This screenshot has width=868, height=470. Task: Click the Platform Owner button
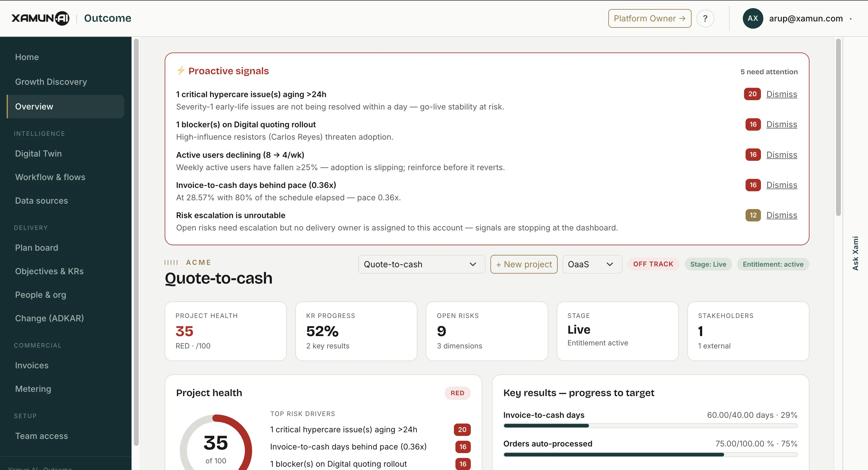pos(649,18)
